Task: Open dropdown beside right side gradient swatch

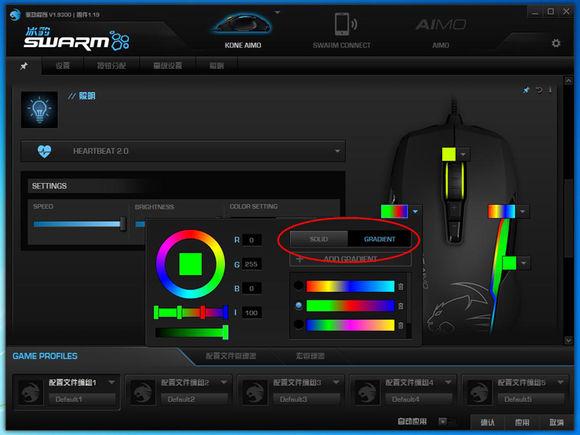Action: [x=522, y=212]
